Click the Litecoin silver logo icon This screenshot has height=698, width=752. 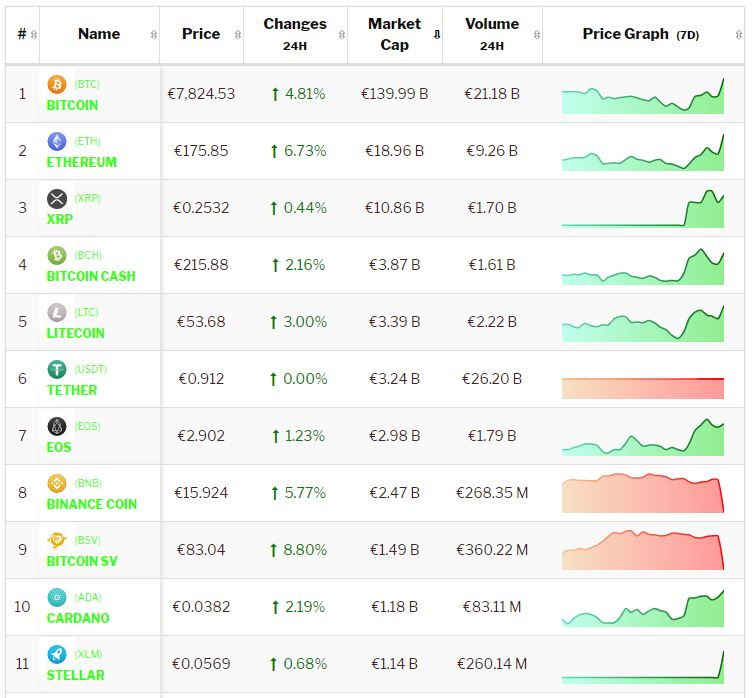(57, 313)
